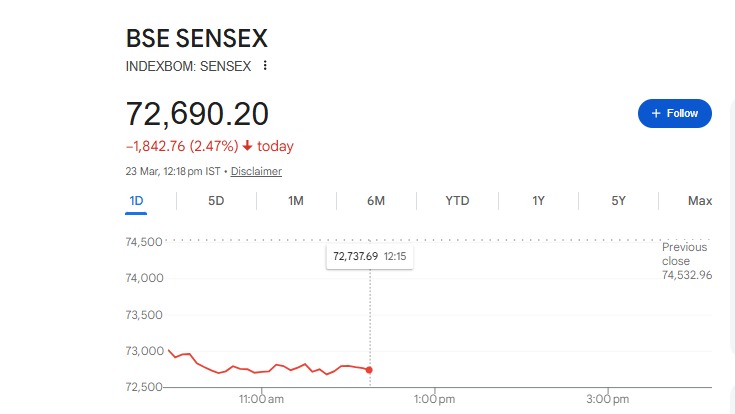Click the 1:00 pm axis label
The height and width of the screenshot is (414, 735).
(x=434, y=399)
